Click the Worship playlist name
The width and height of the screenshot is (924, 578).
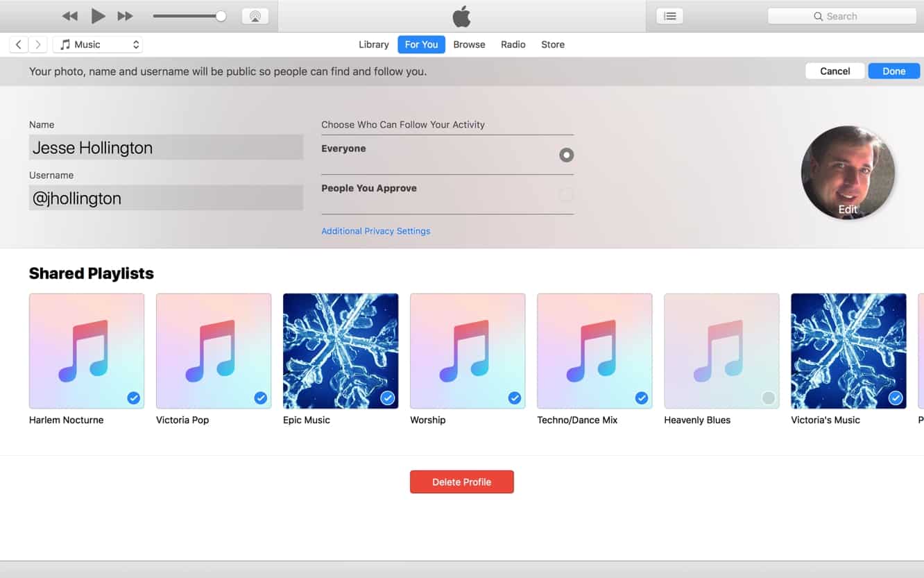[428, 420]
